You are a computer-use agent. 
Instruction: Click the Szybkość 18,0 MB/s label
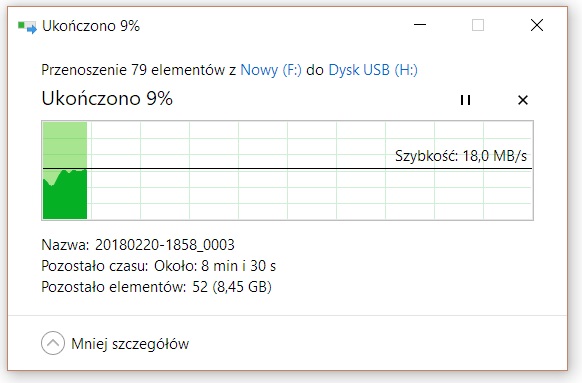pyautogui.click(x=461, y=156)
